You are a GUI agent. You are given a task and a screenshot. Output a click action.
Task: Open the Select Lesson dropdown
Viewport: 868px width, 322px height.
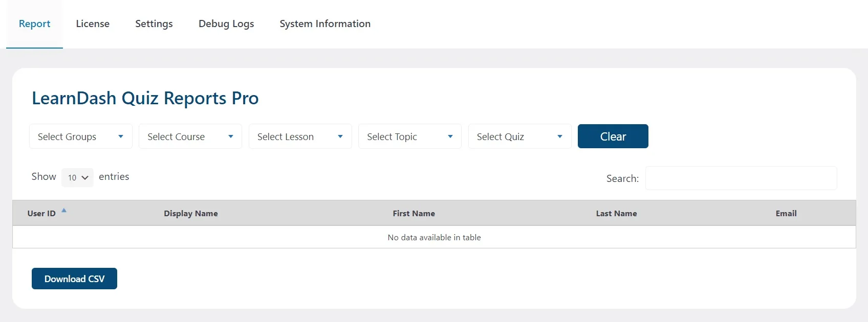pyautogui.click(x=300, y=136)
